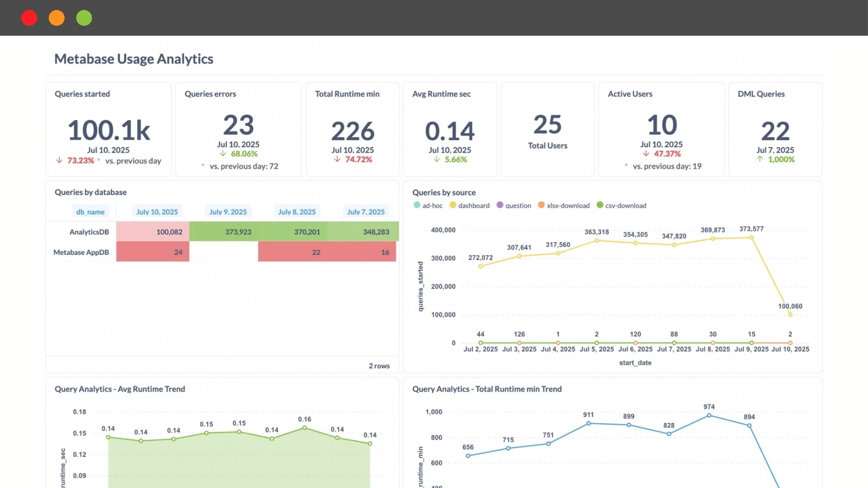Sort by the July 8, 2025 column
The width and height of the screenshot is (868, 488).
tap(297, 212)
